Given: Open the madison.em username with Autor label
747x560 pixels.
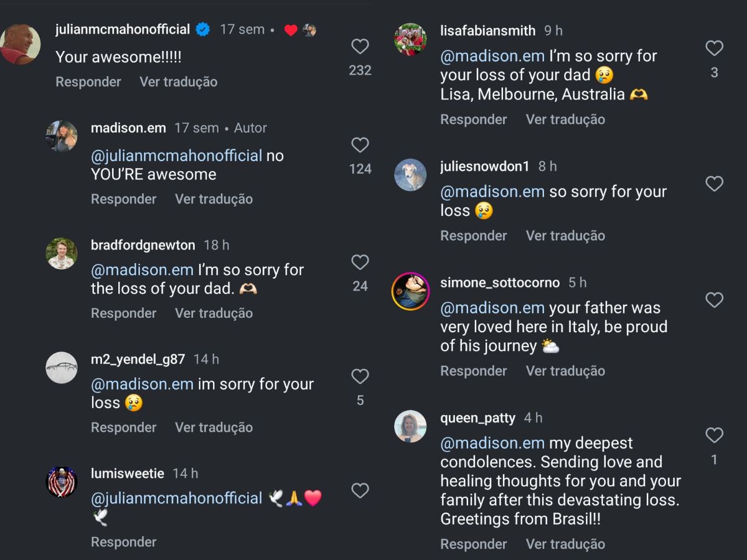Looking at the screenshot, I should point(128,128).
